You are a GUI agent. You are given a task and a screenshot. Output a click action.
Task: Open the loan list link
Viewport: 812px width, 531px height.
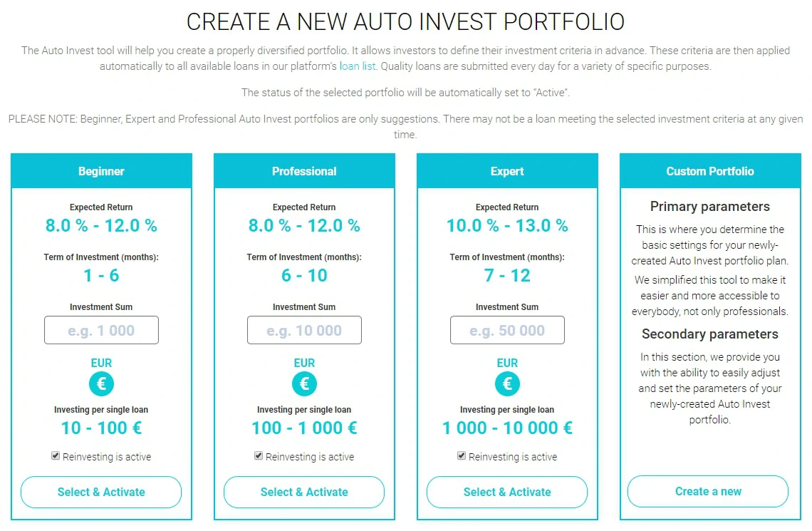[358, 66]
